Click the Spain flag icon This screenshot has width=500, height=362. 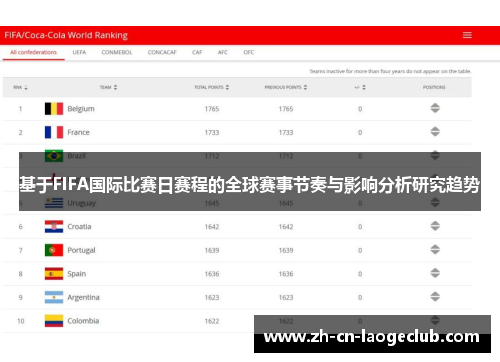[x=54, y=274]
